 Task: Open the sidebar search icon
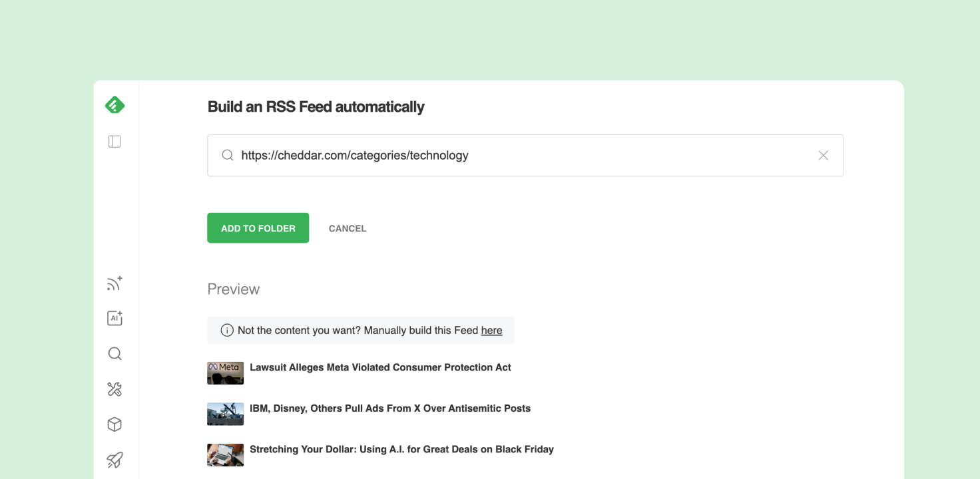115,353
